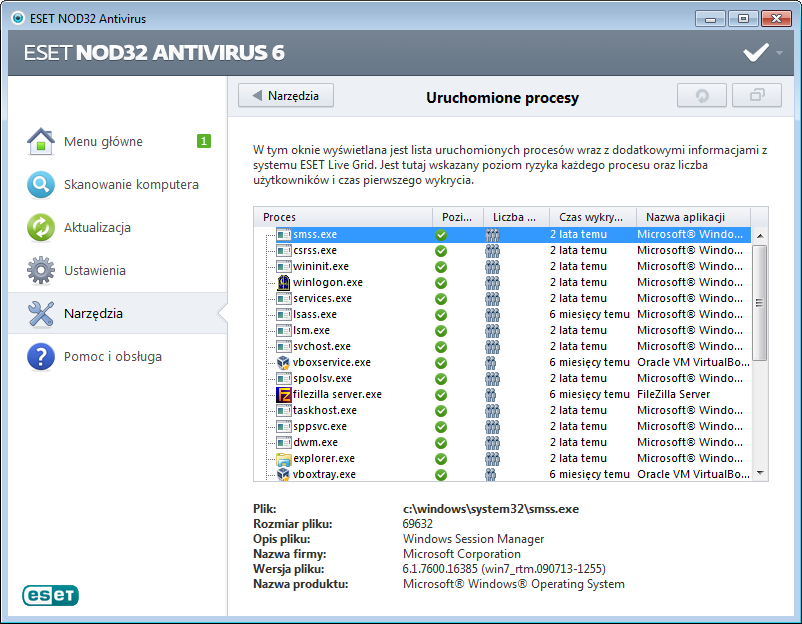Select Narzędzia sidebar item
This screenshot has width=802, height=624.
pos(118,314)
